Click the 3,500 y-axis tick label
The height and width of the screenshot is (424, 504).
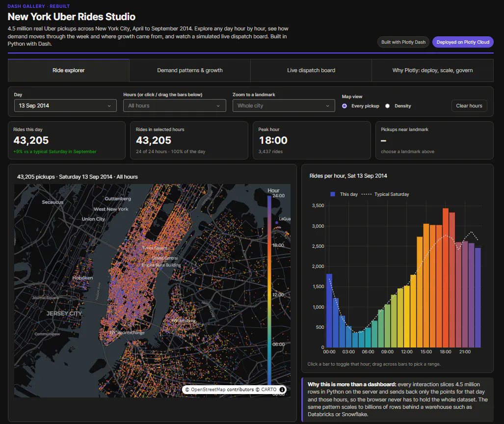tap(318, 206)
